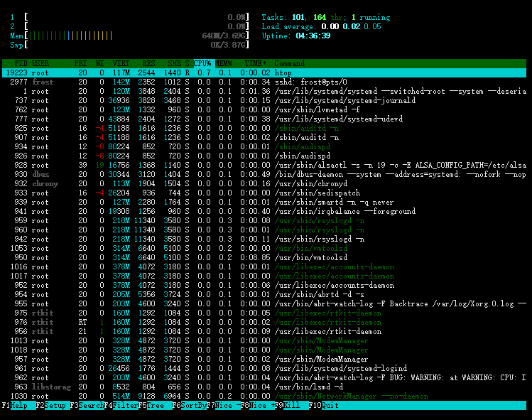This screenshot has height=420, width=532.
Task: Activate F4 Filter in bottom bar
Action: tap(121, 405)
